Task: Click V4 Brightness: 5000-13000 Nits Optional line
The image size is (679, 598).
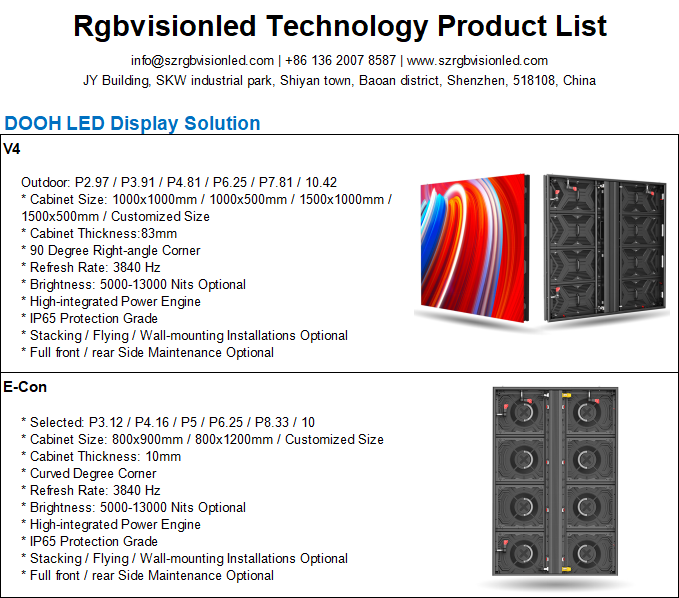Action: (x=133, y=284)
